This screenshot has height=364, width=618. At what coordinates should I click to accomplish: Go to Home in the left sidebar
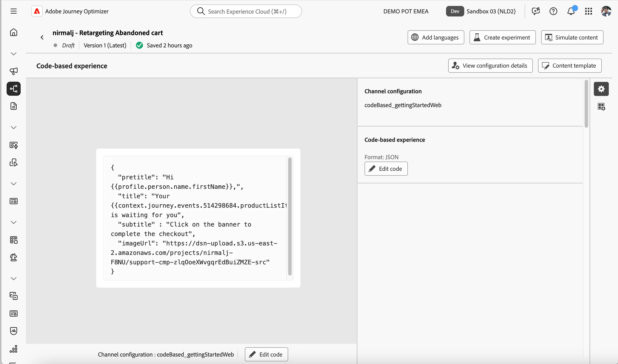[13, 32]
